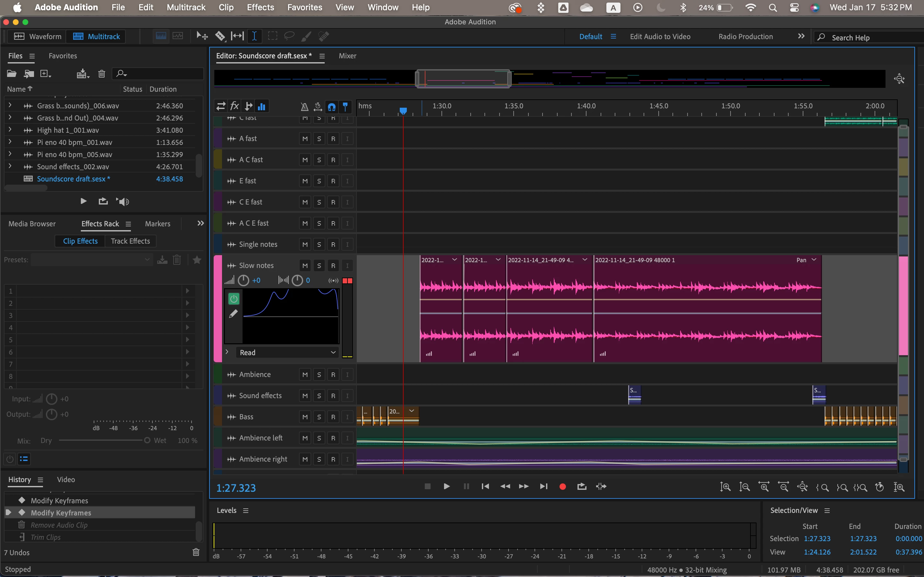Click the Import File icon in Files panel
Viewport: 924px width, 577px height.
pos(29,74)
